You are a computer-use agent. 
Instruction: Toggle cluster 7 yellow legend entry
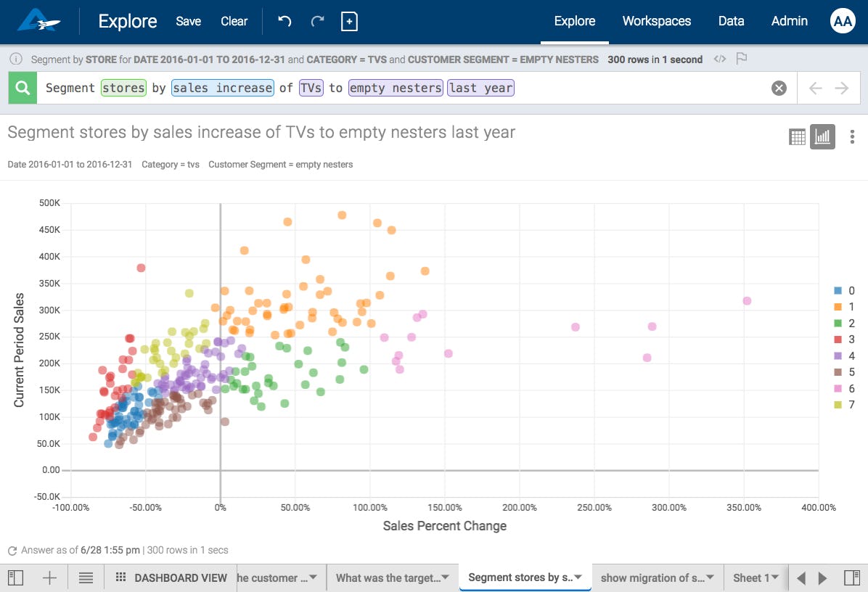[844, 404]
